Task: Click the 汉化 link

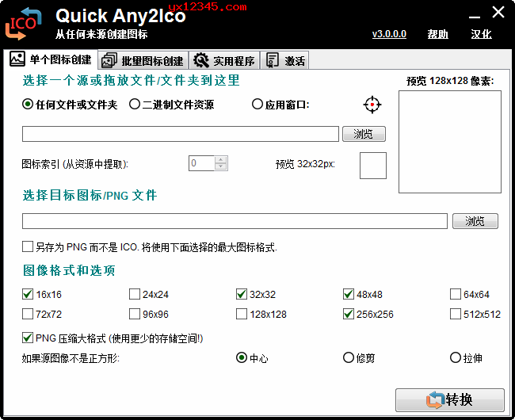Action: pos(481,34)
